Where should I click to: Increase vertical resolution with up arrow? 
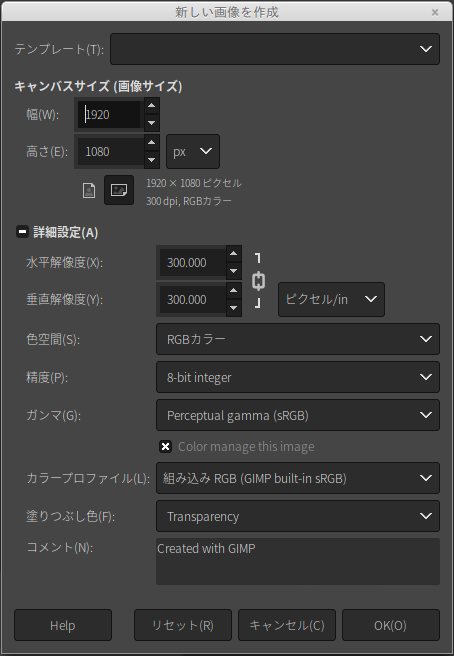coord(233,291)
